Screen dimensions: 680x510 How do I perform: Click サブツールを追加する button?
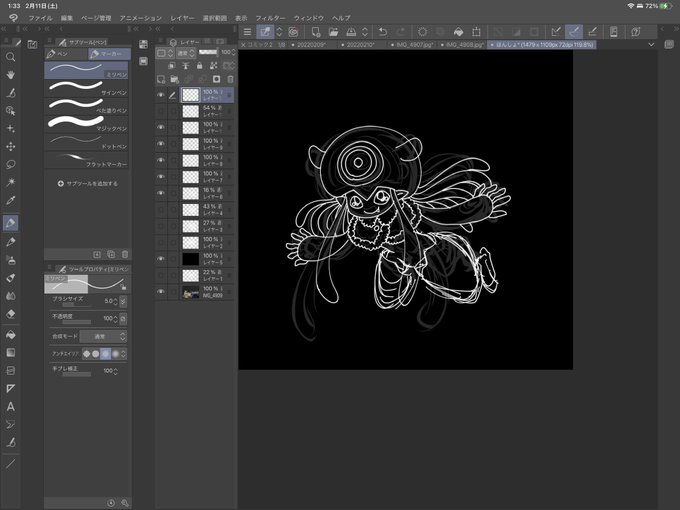(x=87, y=183)
